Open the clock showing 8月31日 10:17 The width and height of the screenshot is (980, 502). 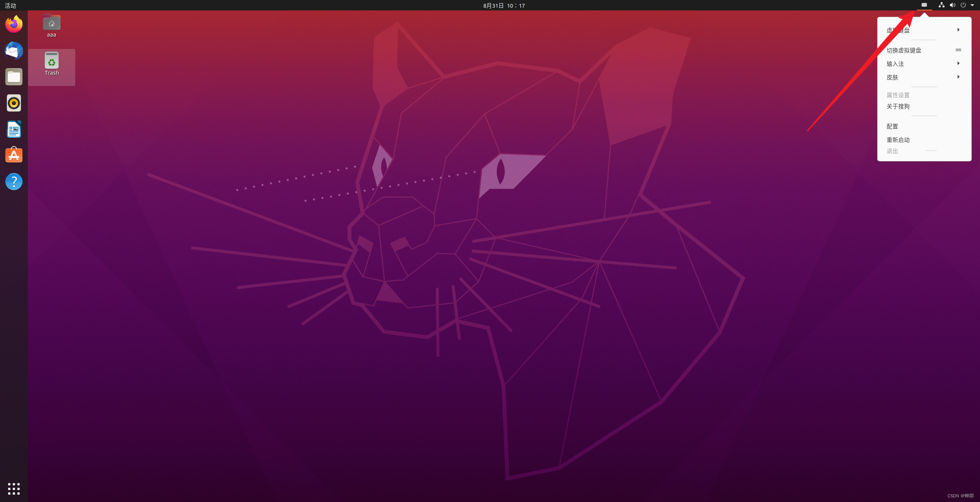pyautogui.click(x=504, y=5)
